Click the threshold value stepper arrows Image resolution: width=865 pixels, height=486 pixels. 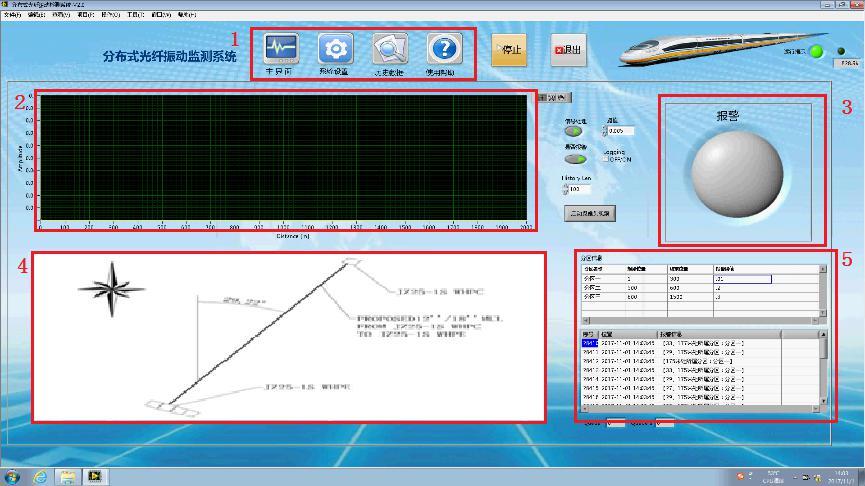[x=605, y=131]
